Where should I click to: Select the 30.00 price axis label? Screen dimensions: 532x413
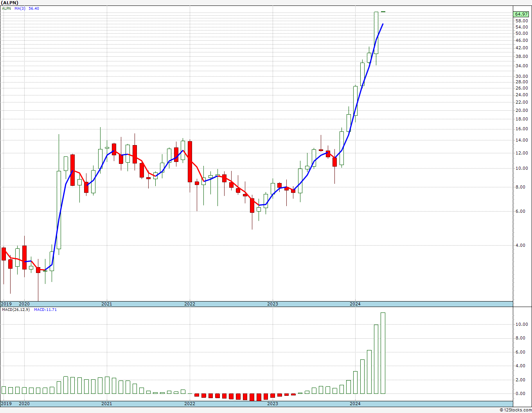coord(522,76)
